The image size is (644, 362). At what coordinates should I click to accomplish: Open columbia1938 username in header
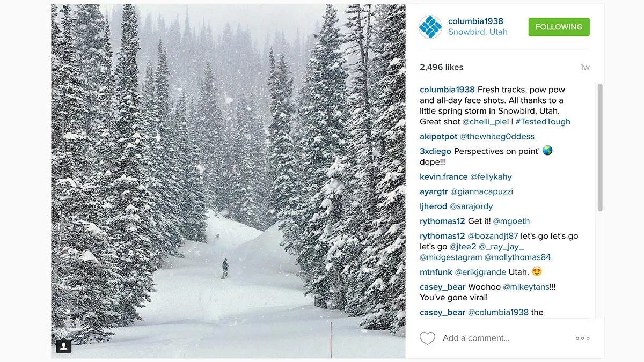tap(475, 21)
